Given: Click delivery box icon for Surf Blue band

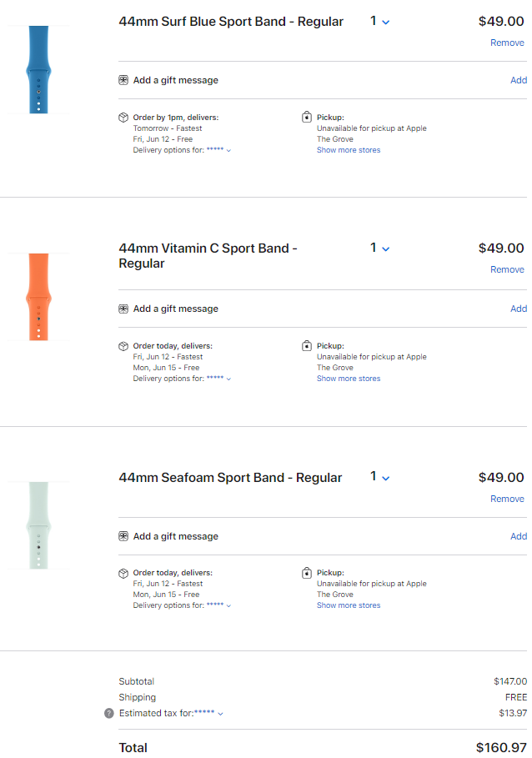Looking at the screenshot, I should [123, 118].
